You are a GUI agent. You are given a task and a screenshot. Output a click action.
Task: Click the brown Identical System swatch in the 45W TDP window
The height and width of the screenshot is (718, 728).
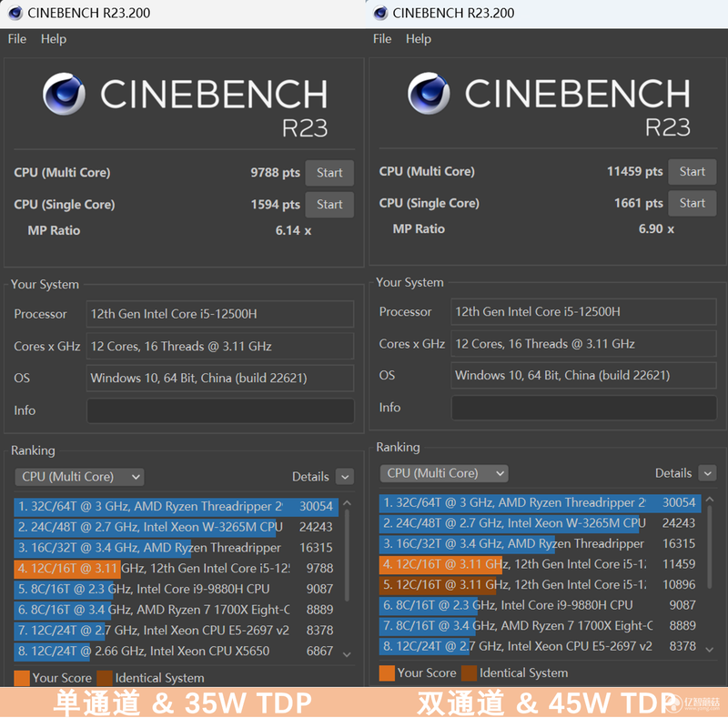pos(469,672)
